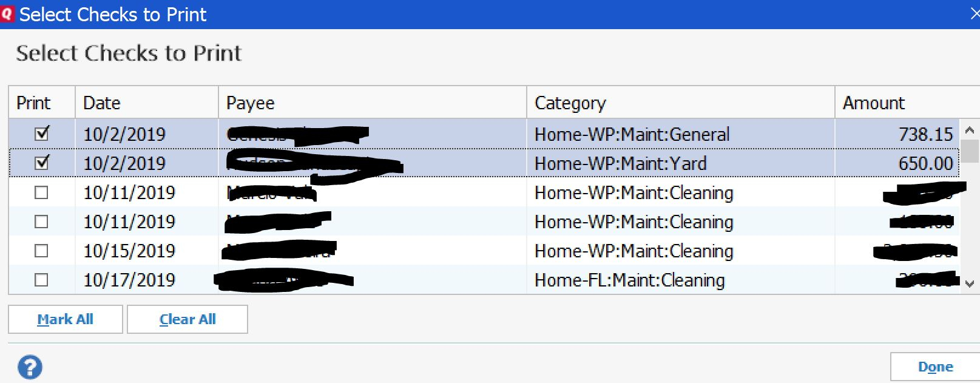The image size is (980, 383).
Task: Open the blue help question mark icon
Action: (x=30, y=367)
